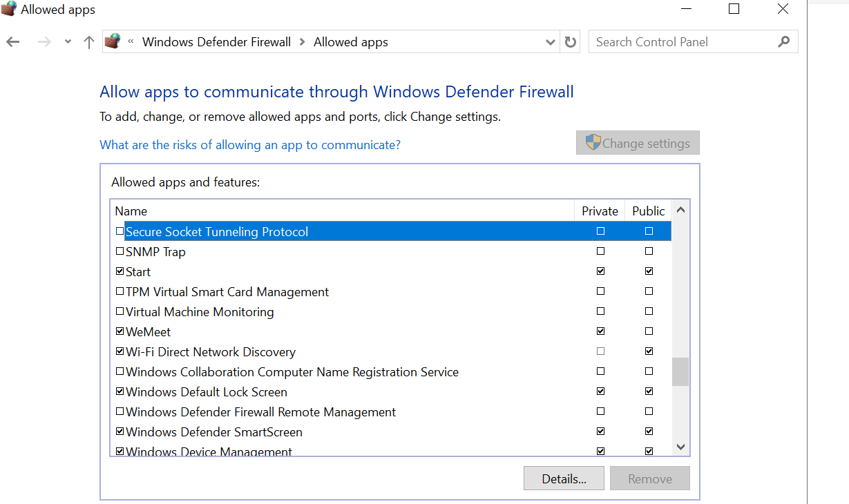Toggle the WeMeet Public checkbox
The image size is (849, 504).
[649, 331]
